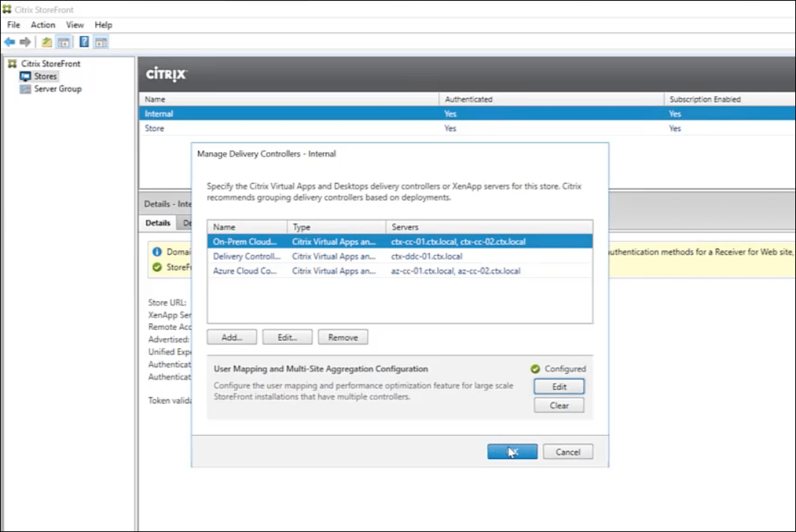
Task: Clear the Multi-Site Aggregation Configuration
Action: pyautogui.click(x=558, y=405)
